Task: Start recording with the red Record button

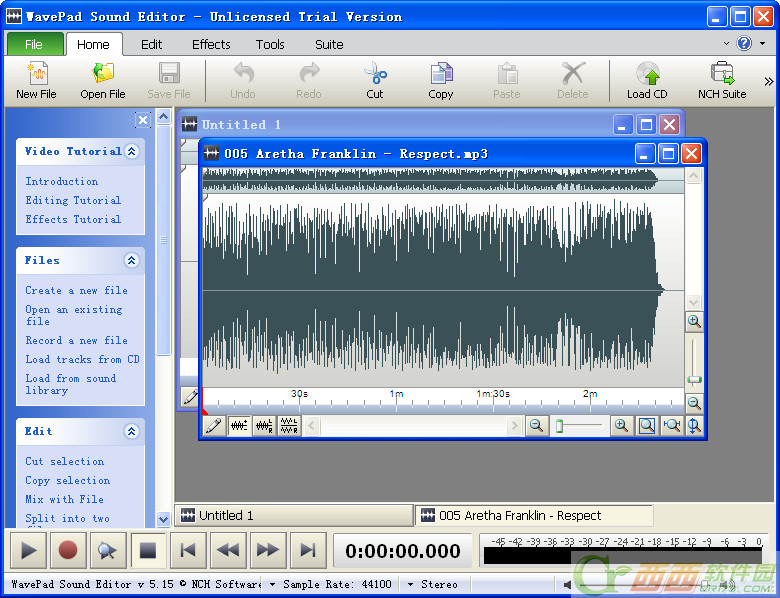Action: (x=68, y=550)
